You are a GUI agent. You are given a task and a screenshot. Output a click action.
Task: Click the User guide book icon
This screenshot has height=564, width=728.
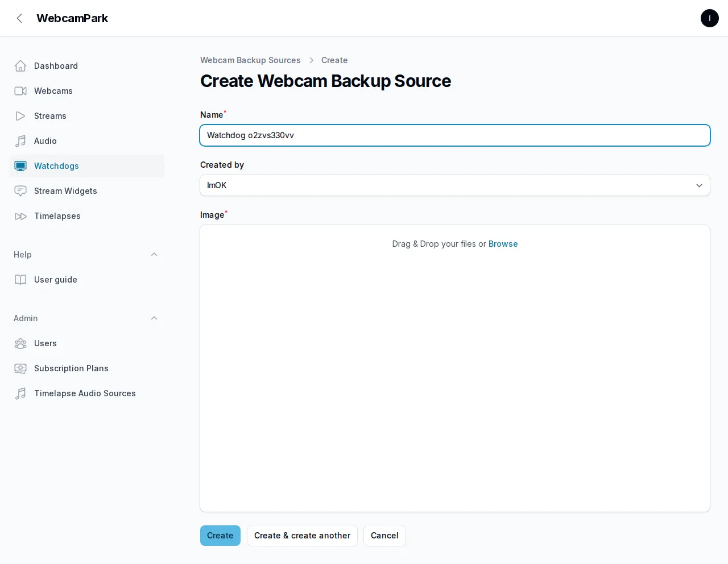coord(20,280)
